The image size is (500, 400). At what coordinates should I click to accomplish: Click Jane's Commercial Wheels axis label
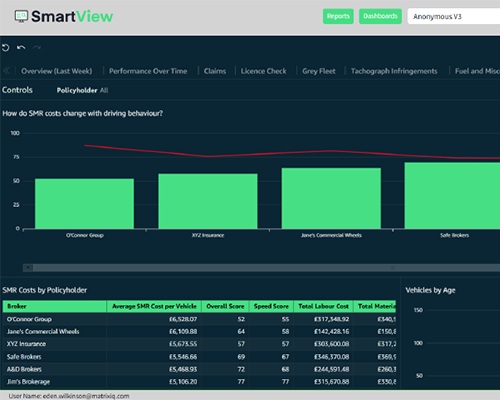(331, 235)
